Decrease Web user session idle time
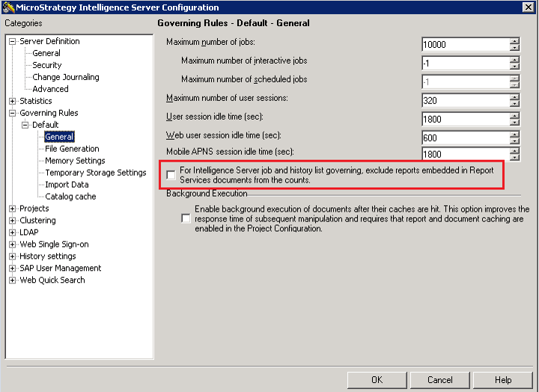 [514, 141]
